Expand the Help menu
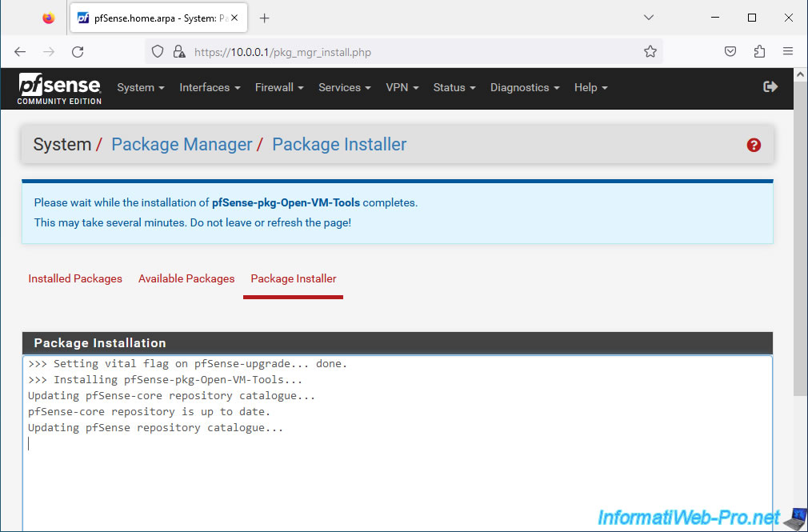Image resolution: width=808 pixels, height=532 pixels. tap(591, 88)
